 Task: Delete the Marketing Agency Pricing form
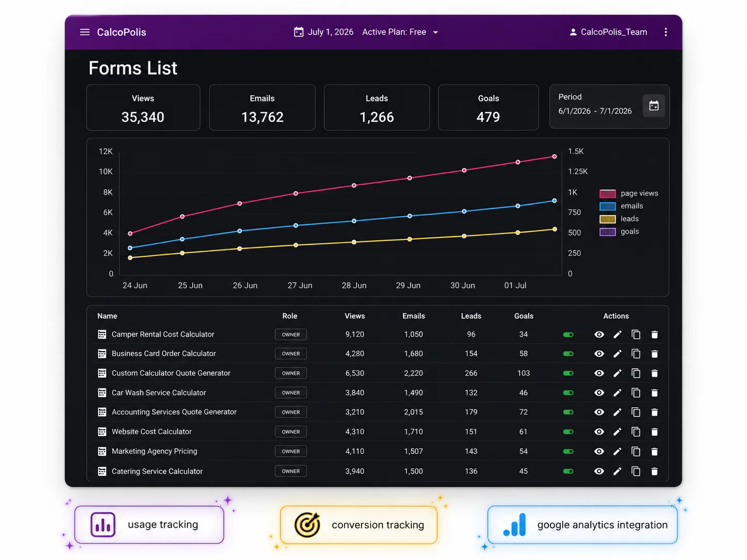[x=655, y=452]
